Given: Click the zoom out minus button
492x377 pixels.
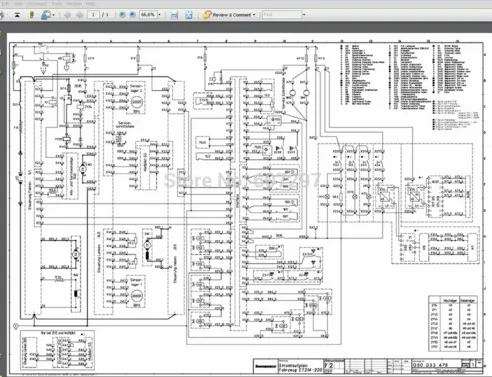Looking at the screenshot, I should pos(122,15).
